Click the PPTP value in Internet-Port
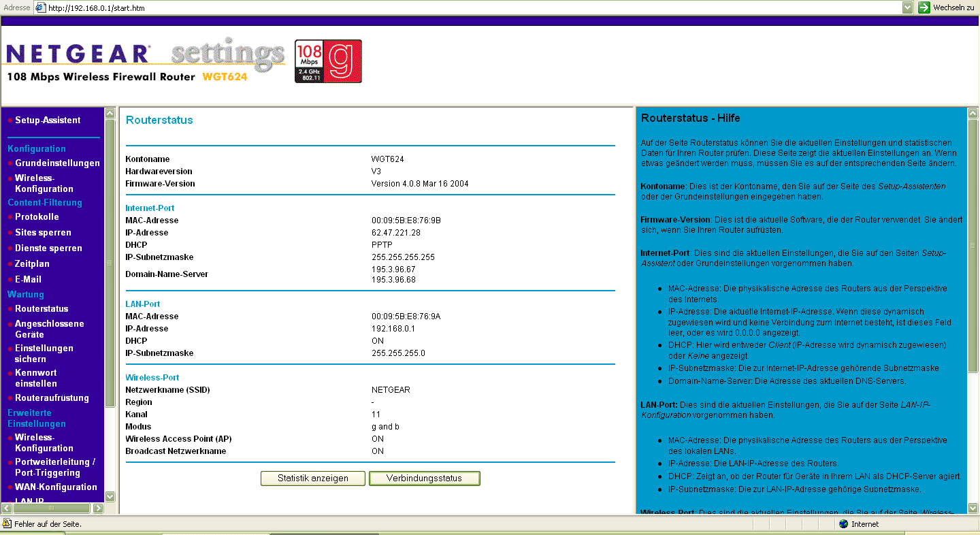The image size is (980, 535). click(382, 245)
